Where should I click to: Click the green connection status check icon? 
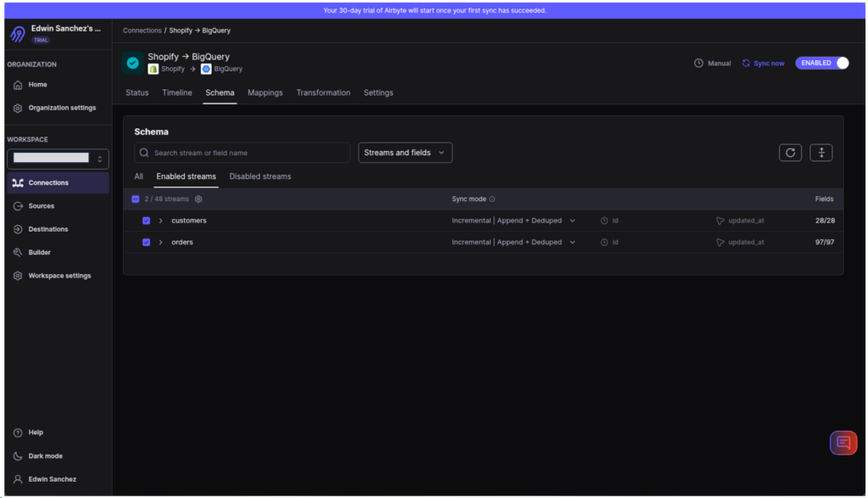click(133, 63)
